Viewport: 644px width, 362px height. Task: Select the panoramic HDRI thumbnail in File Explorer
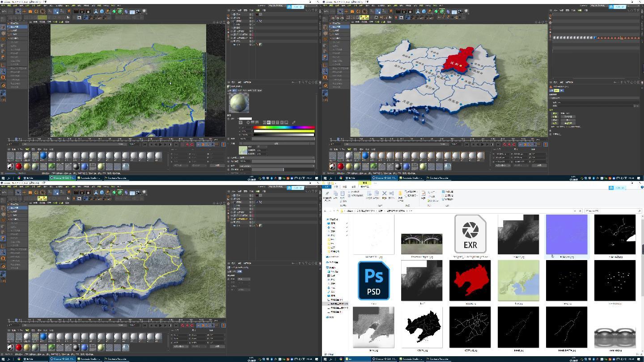(422, 244)
